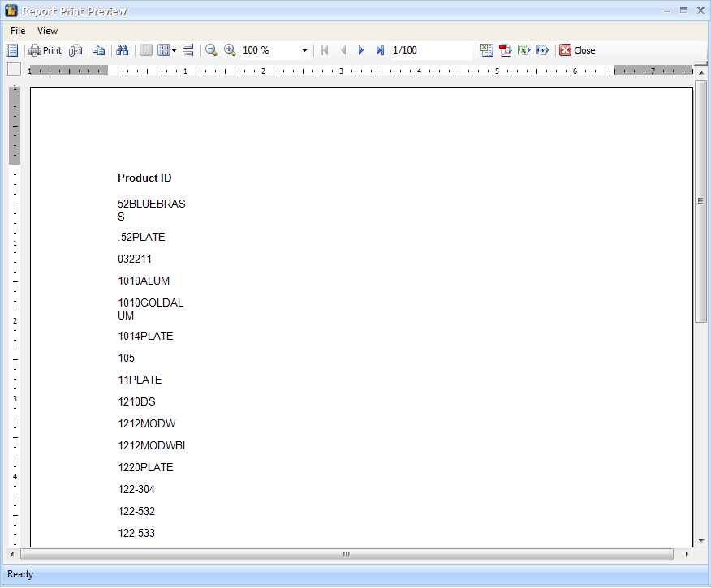Viewport: 711px width, 588px height.
Task: Click the 122-532 entry
Action: (136, 512)
